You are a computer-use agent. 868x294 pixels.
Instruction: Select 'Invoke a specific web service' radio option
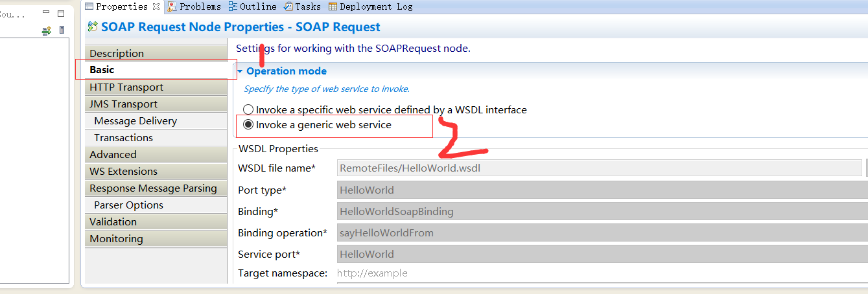(248, 110)
